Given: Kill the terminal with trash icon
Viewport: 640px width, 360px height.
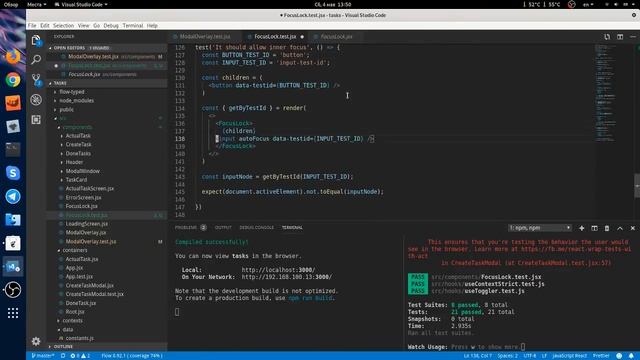Looking at the screenshot, I should 607,228.
